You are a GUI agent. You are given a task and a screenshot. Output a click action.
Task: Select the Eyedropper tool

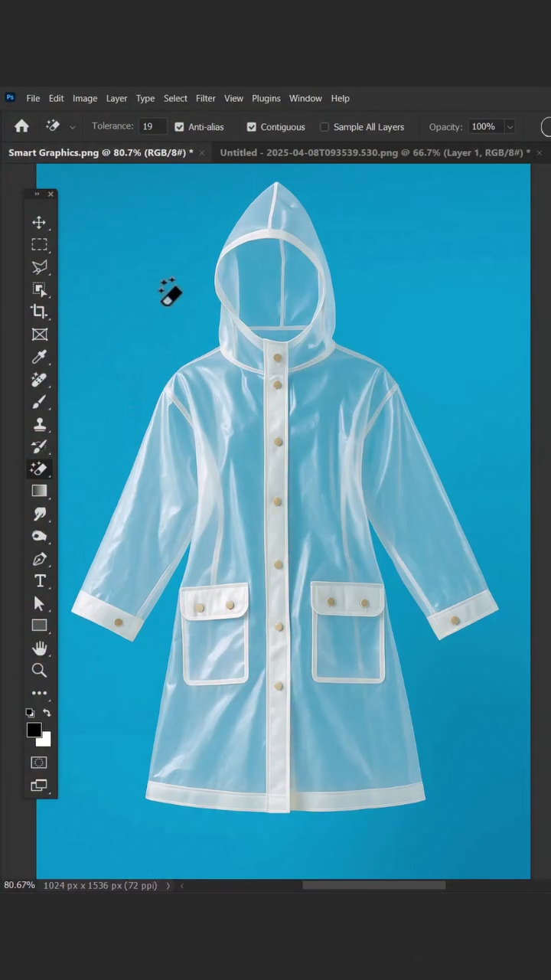(x=39, y=357)
